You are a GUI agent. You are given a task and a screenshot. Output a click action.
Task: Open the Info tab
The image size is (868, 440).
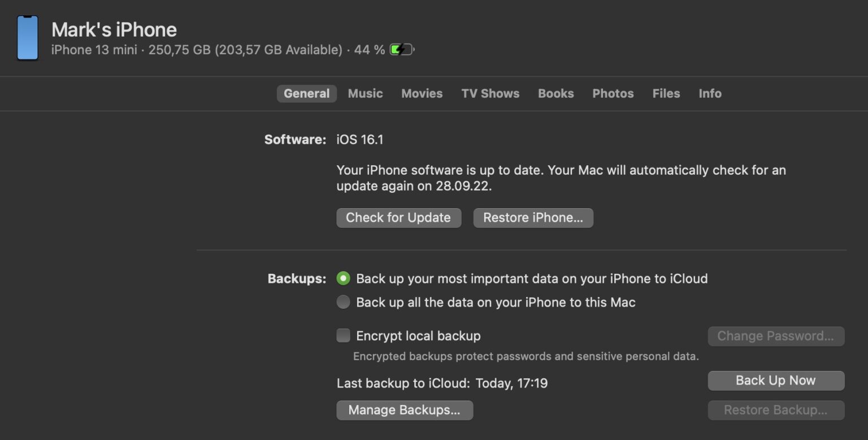[x=710, y=93]
